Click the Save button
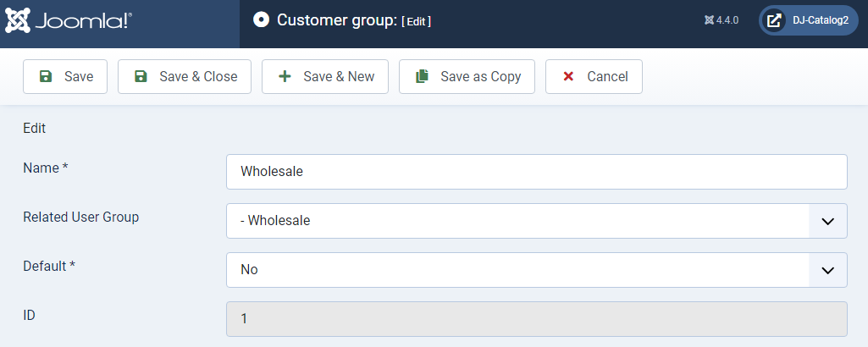This screenshot has height=347, width=868. coord(65,76)
